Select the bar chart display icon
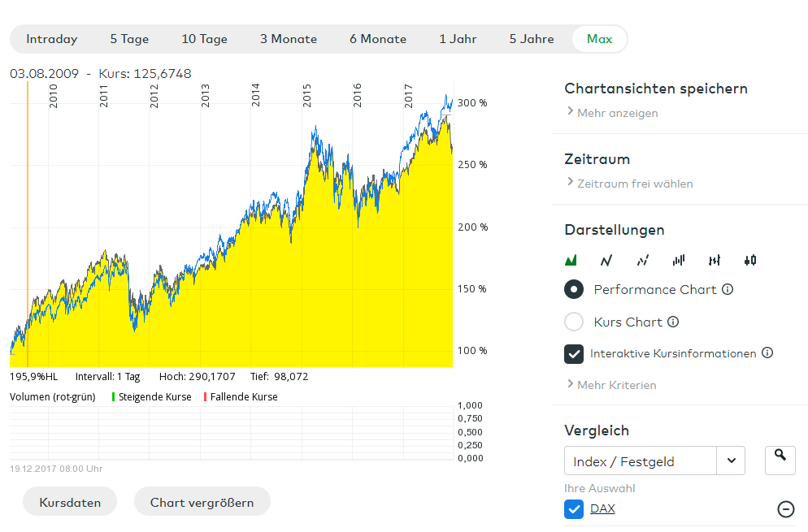 point(679,260)
